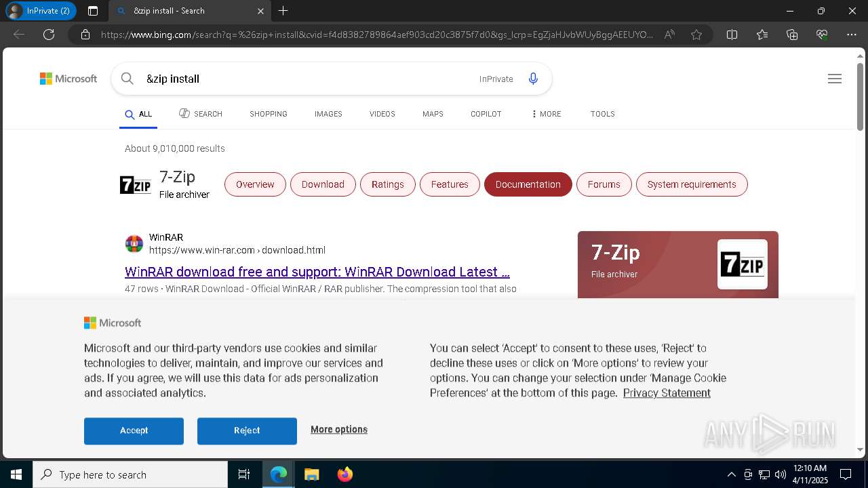
Task: Click the search magnifier icon in box
Action: pos(127,79)
